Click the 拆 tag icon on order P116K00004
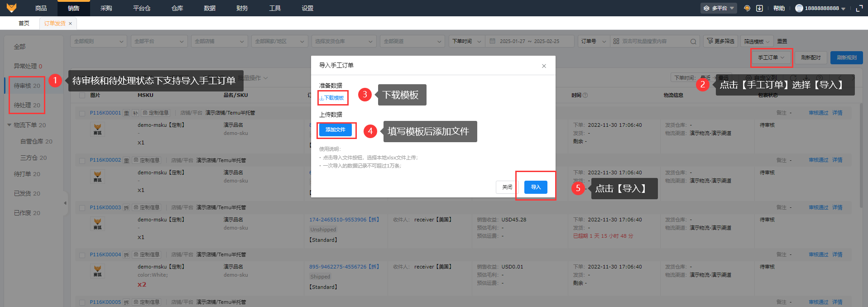868x307 pixels. (x=126, y=254)
